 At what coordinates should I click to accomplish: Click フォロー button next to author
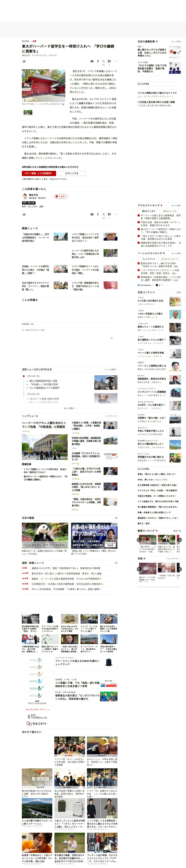61,196
